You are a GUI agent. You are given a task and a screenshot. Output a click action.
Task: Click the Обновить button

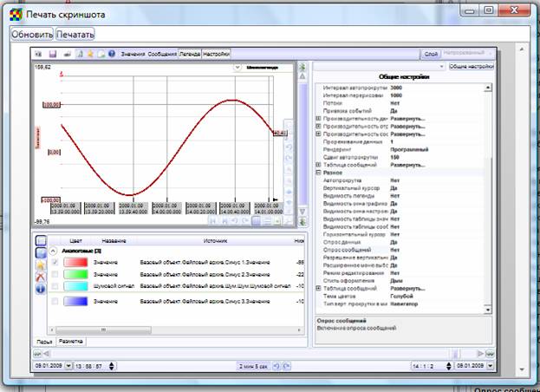click(32, 35)
